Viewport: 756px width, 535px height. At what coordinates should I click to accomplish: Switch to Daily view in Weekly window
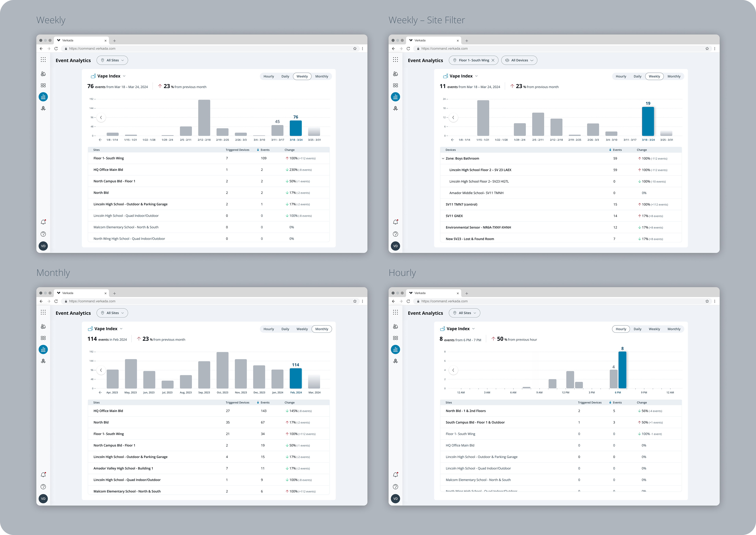pyautogui.click(x=285, y=76)
